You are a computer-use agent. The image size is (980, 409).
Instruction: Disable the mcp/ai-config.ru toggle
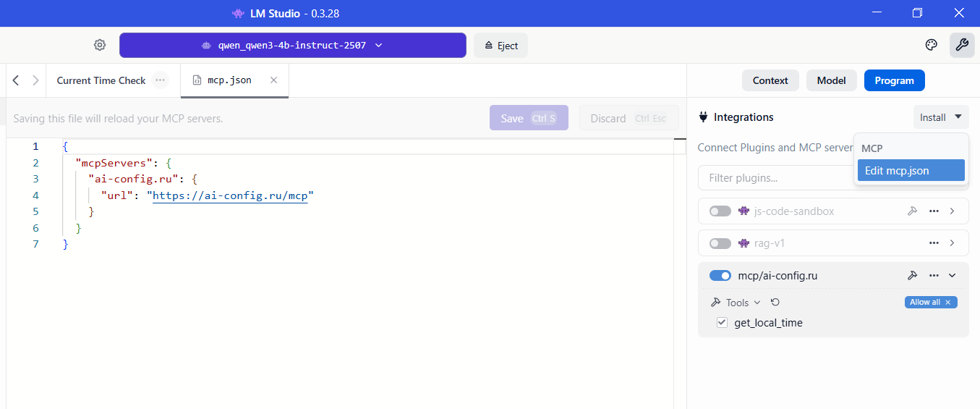(720, 275)
